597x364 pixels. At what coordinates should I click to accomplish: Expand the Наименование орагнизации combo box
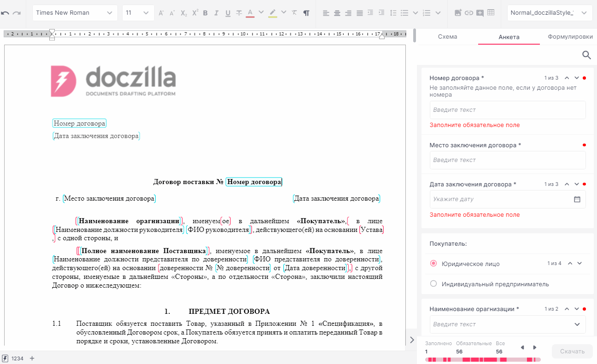508,324
